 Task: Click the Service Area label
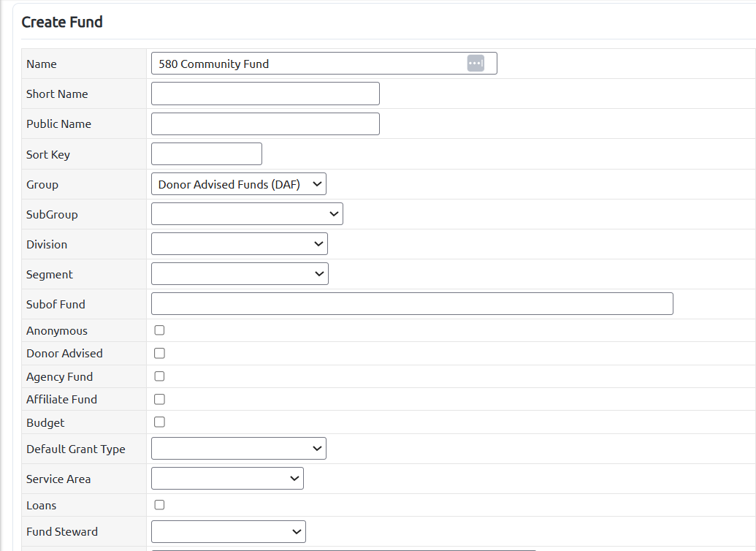(58, 479)
